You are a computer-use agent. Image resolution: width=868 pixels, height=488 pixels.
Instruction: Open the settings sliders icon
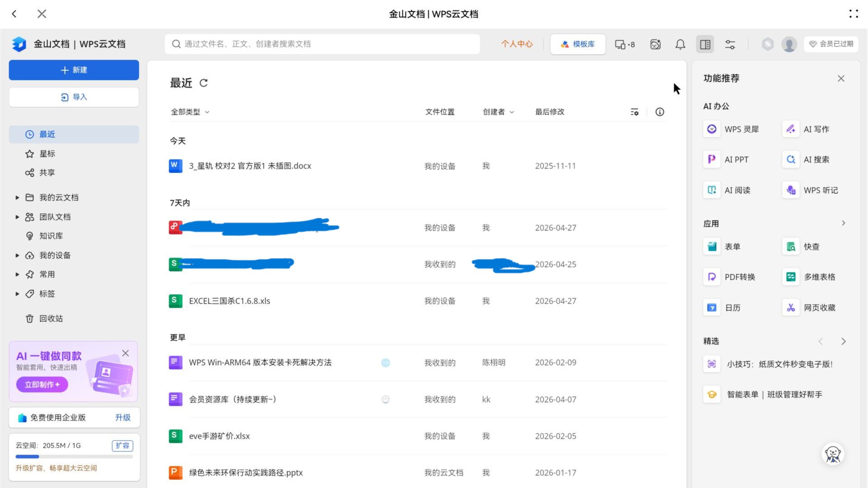point(730,44)
